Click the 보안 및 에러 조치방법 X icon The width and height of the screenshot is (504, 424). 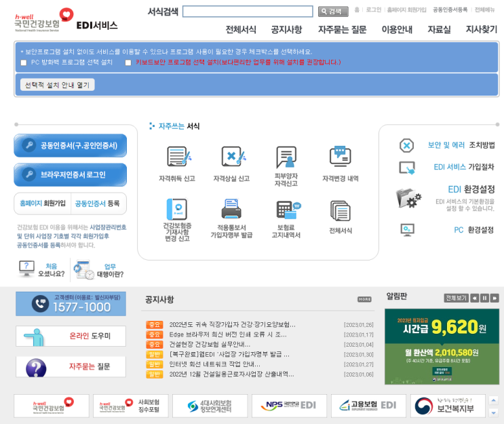pyautogui.click(x=406, y=145)
